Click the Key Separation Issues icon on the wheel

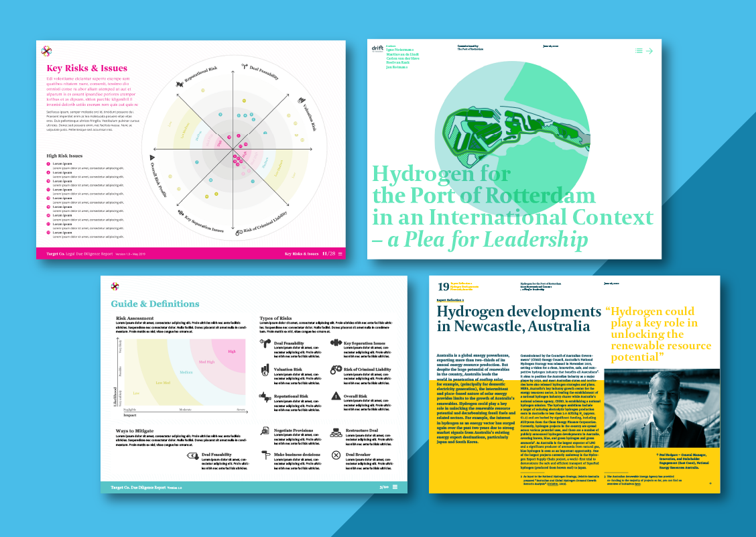point(181,213)
